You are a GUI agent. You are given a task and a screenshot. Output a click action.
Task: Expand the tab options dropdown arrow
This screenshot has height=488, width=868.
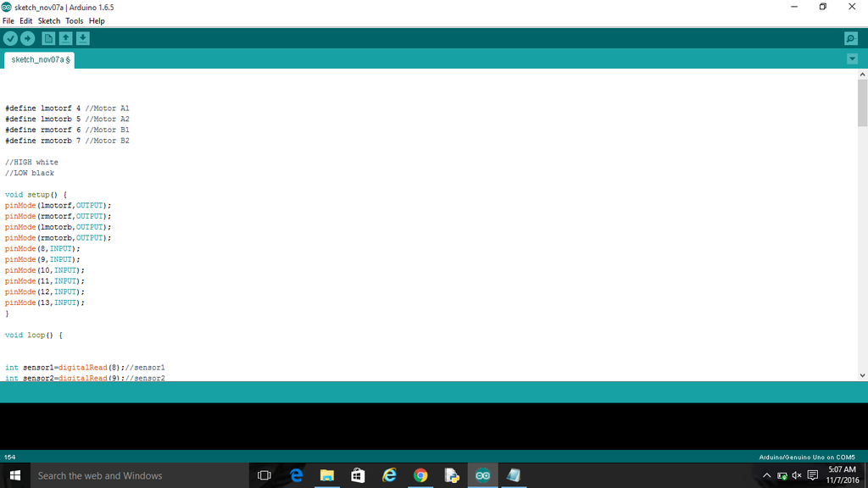point(852,59)
